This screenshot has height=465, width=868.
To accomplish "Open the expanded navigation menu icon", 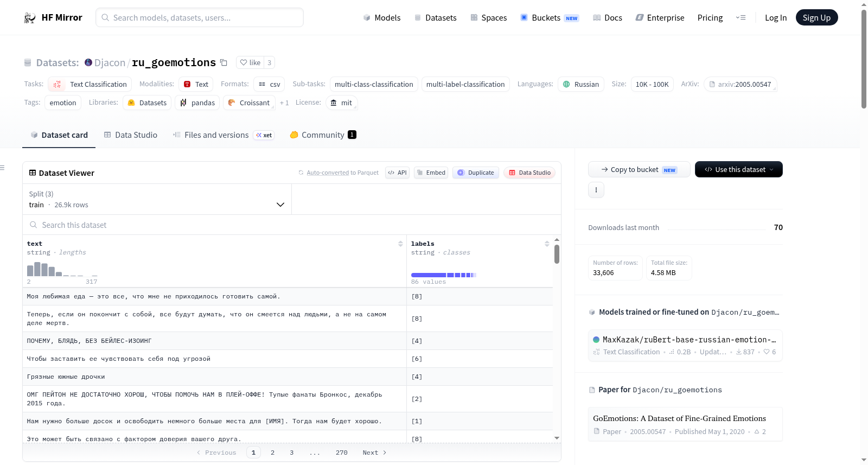I will [x=741, y=18].
